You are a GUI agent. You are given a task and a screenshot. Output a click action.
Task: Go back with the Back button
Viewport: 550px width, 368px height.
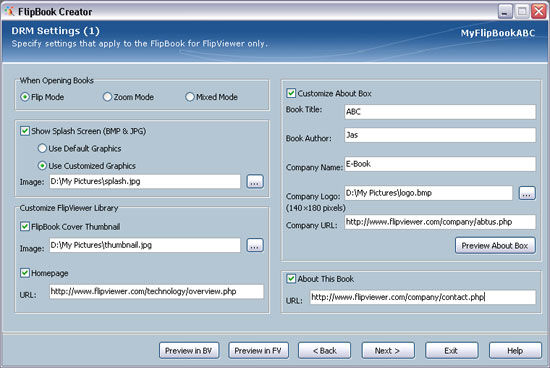[x=324, y=350]
